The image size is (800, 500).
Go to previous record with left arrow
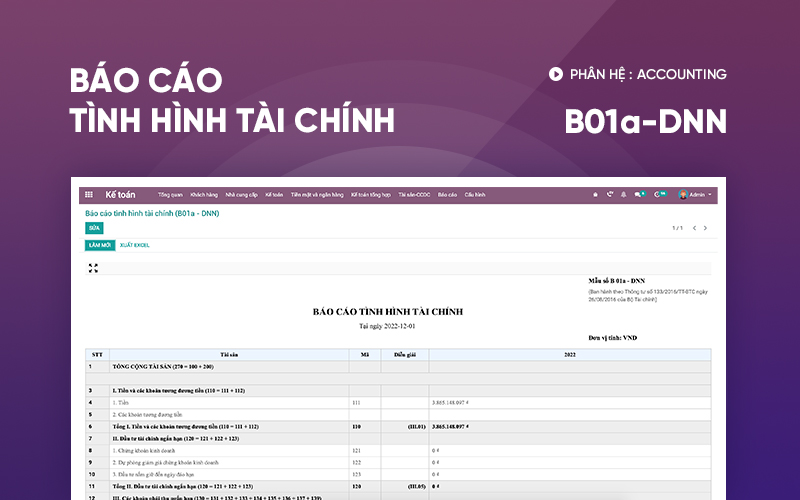(x=693, y=228)
